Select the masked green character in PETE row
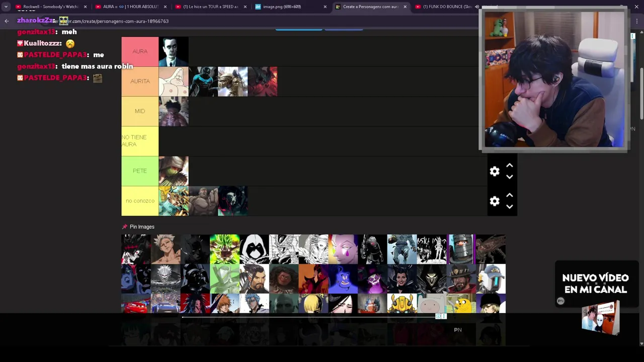The height and width of the screenshot is (362, 644). point(174,171)
